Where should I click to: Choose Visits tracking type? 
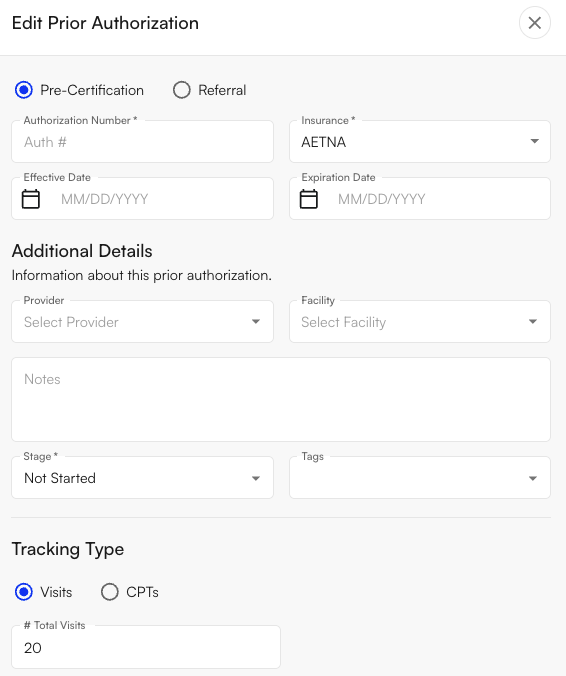[24, 592]
